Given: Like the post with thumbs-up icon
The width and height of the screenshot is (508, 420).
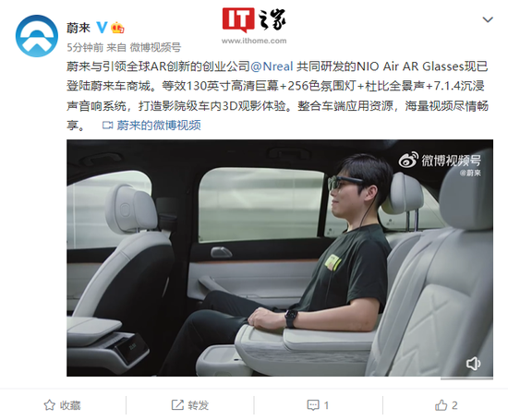Looking at the screenshot, I should [441, 405].
